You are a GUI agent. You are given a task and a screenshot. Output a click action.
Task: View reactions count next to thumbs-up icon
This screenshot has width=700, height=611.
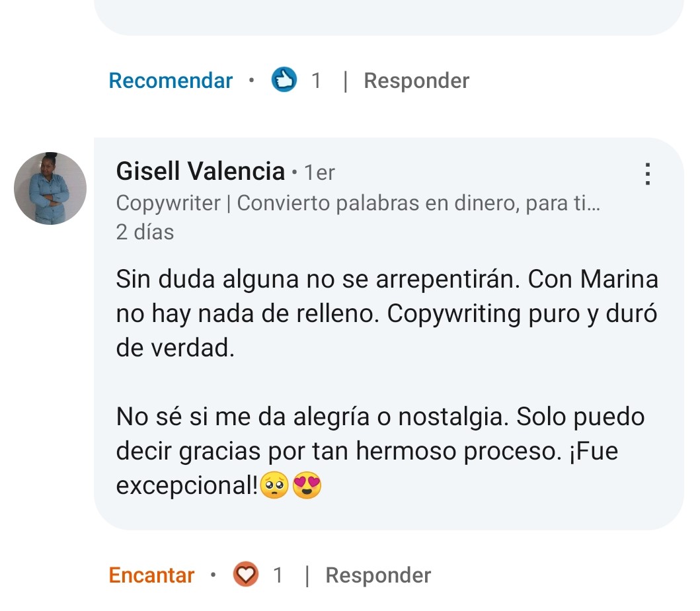pyautogui.click(x=316, y=81)
